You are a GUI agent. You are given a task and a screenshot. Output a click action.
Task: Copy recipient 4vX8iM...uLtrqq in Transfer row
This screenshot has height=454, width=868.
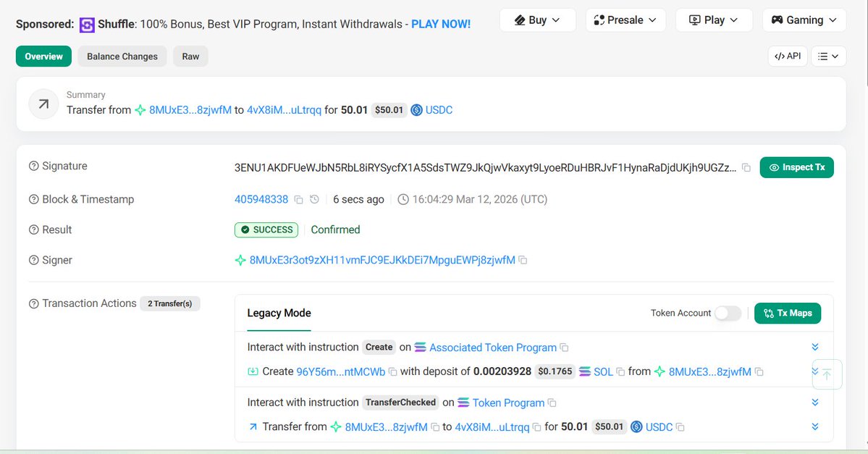point(536,427)
